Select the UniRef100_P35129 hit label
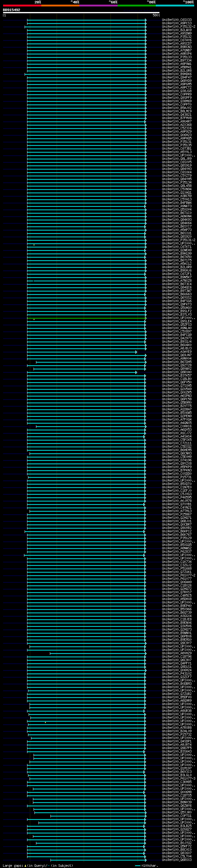Viewport: 197px width, 868px height. click(x=177, y=538)
